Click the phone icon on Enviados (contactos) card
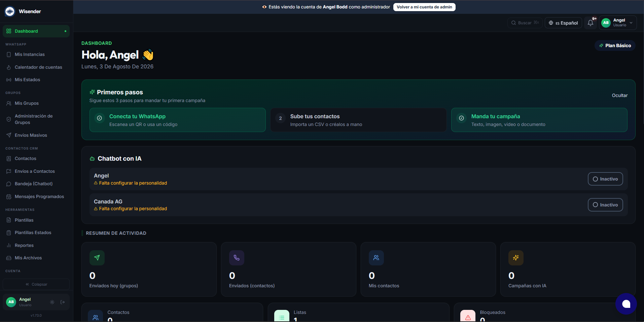The width and height of the screenshot is (644, 322). coord(237,258)
